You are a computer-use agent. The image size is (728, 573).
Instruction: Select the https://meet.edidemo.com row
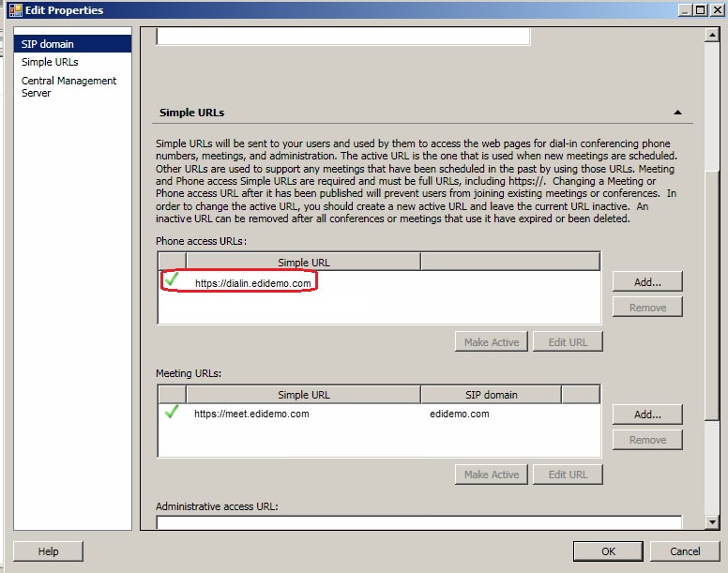pyautogui.click(x=379, y=414)
